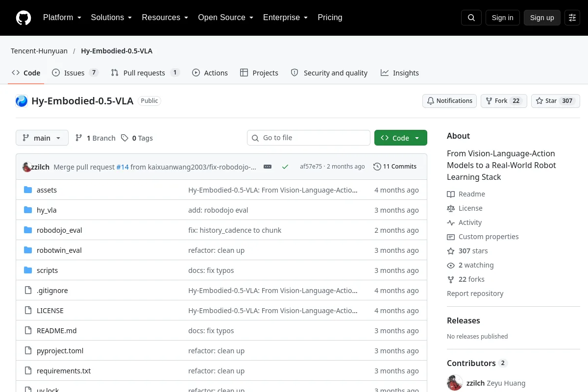
Task: Click zzilch contributor avatar
Action: pos(455,383)
